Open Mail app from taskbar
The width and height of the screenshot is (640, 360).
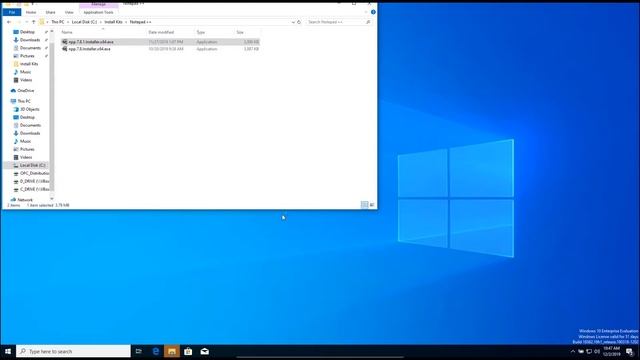point(204,351)
